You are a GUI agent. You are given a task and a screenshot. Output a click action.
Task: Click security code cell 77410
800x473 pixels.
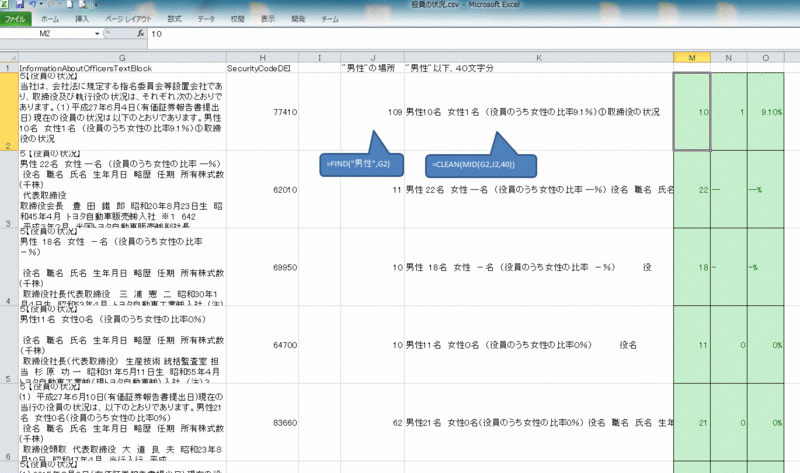[x=262, y=112]
